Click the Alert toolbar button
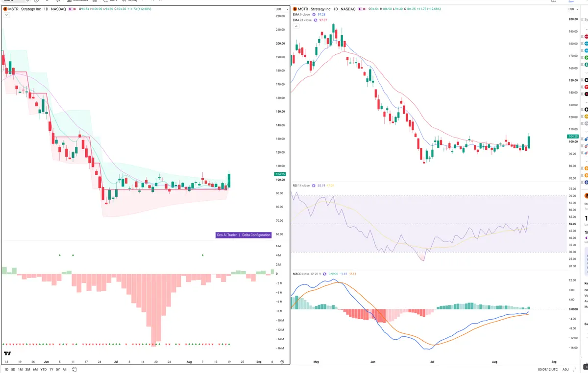 [111, 1]
